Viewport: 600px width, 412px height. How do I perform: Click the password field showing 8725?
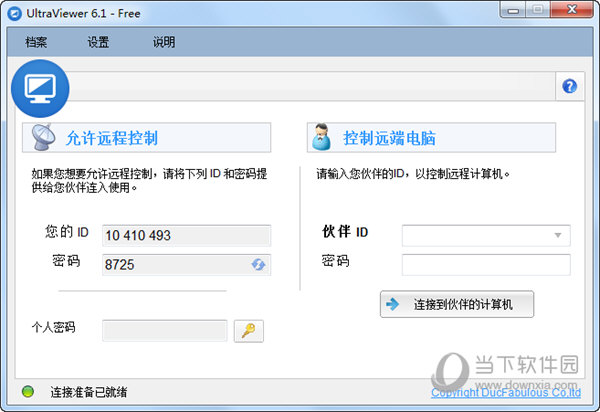coord(186,265)
